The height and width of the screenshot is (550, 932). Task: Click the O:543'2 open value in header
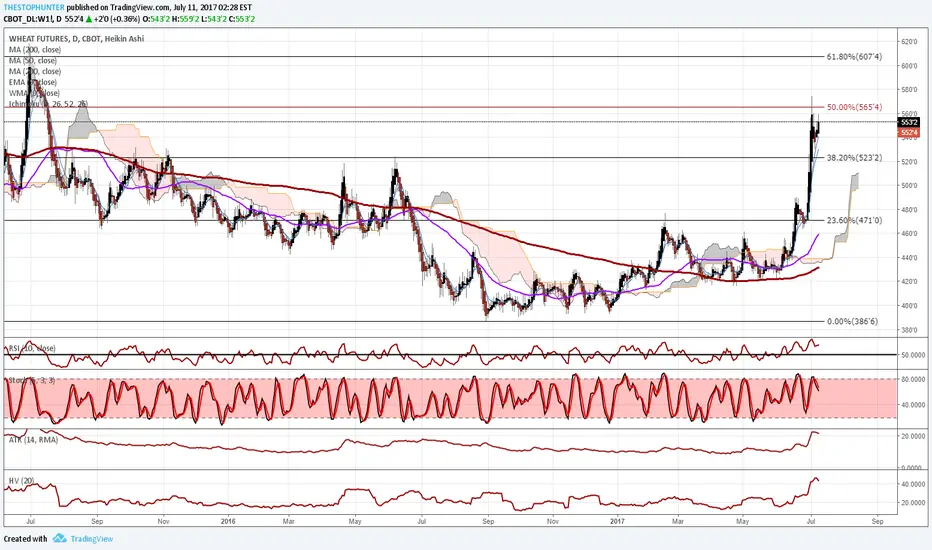click(156, 19)
